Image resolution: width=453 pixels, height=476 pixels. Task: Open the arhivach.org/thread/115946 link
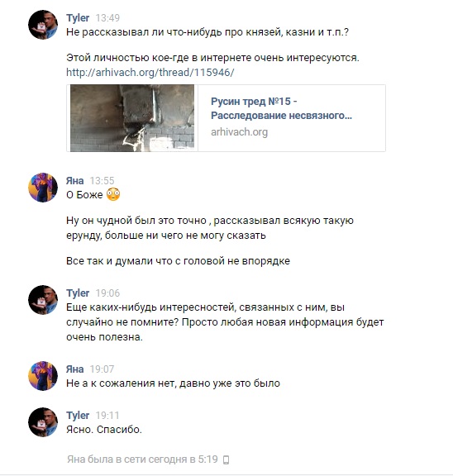click(150, 72)
